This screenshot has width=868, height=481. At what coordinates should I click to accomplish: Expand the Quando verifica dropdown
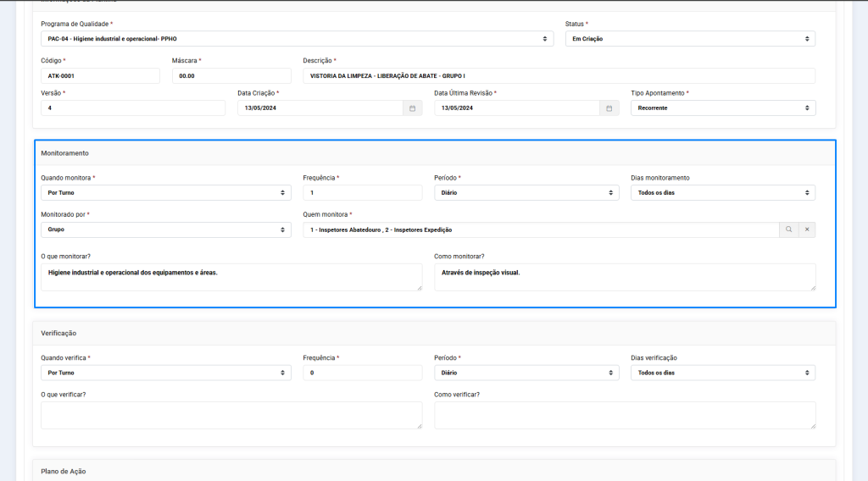[165, 373]
